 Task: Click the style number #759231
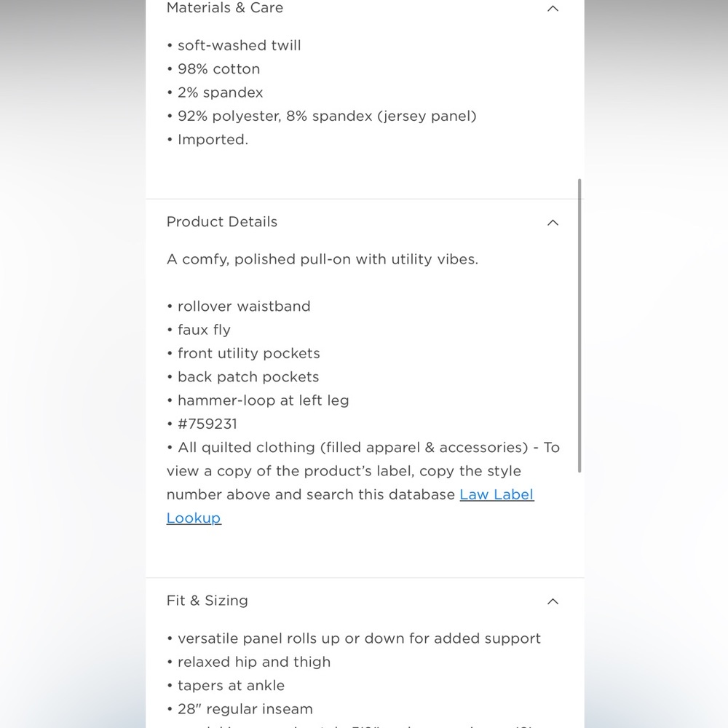(x=207, y=424)
